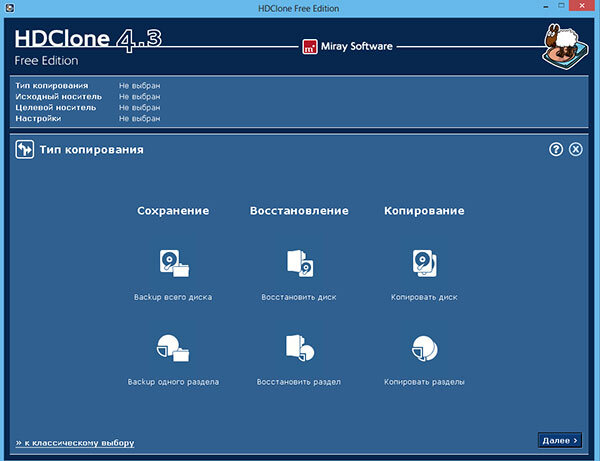Open help with the question mark icon
600x461 pixels.
tap(556, 149)
